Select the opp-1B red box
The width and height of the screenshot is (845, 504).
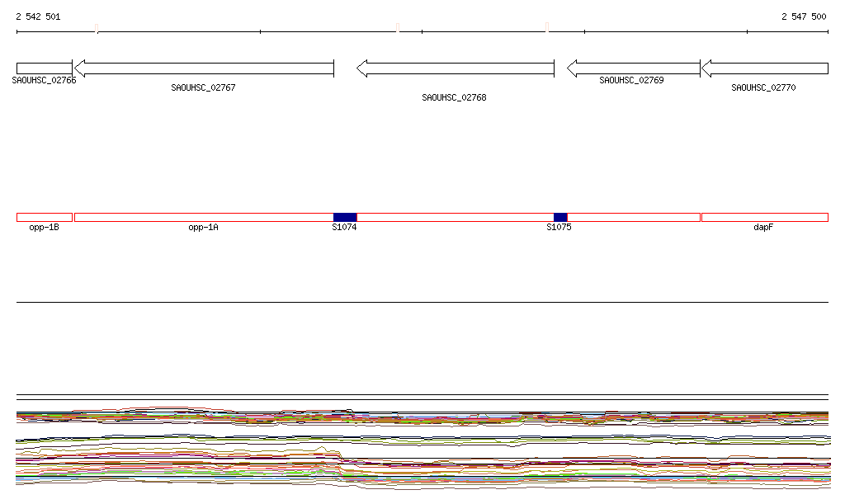point(45,218)
